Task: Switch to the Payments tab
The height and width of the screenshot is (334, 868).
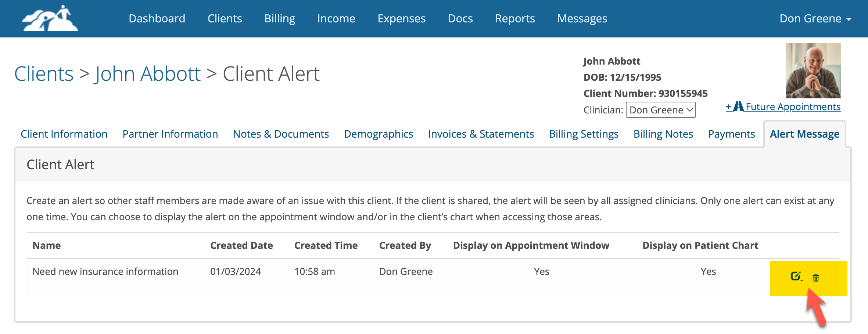Action: 731,134
